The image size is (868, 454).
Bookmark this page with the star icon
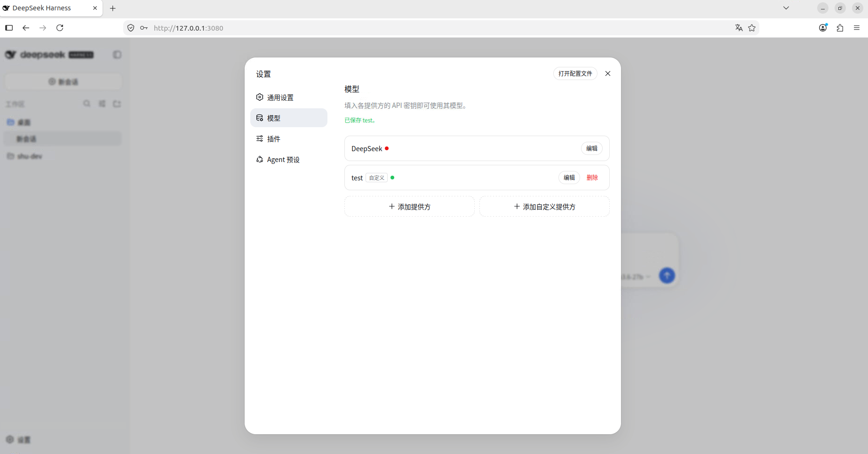tap(752, 28)
